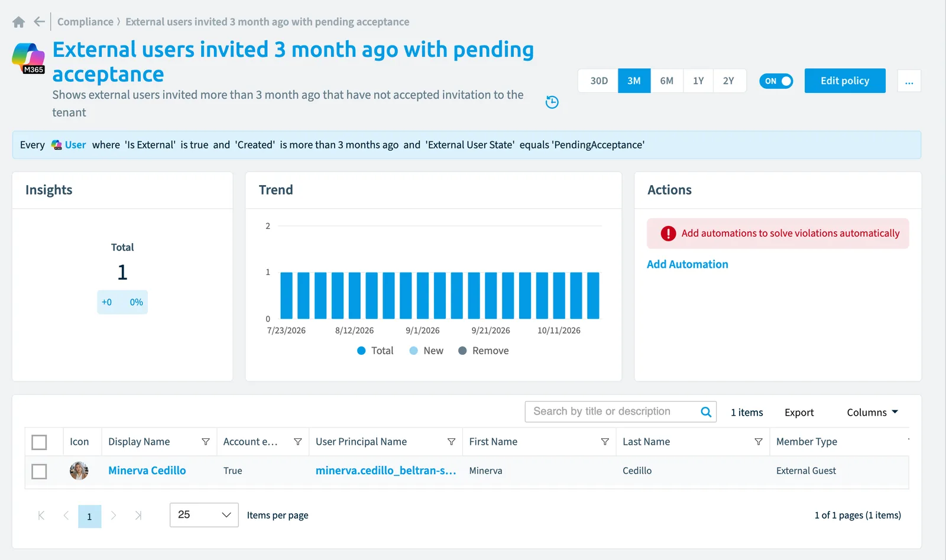Click the Compliance breadcrumb
Screen dimensions: 946x560
(x=85, y=22)
